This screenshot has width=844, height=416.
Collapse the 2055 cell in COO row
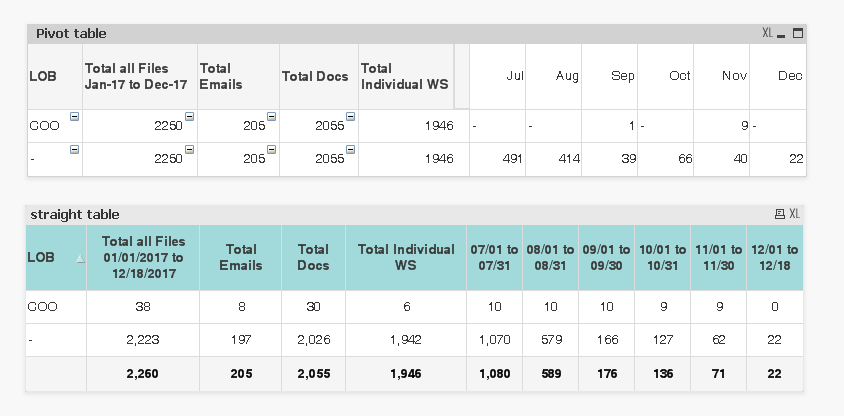pos(351,118)
